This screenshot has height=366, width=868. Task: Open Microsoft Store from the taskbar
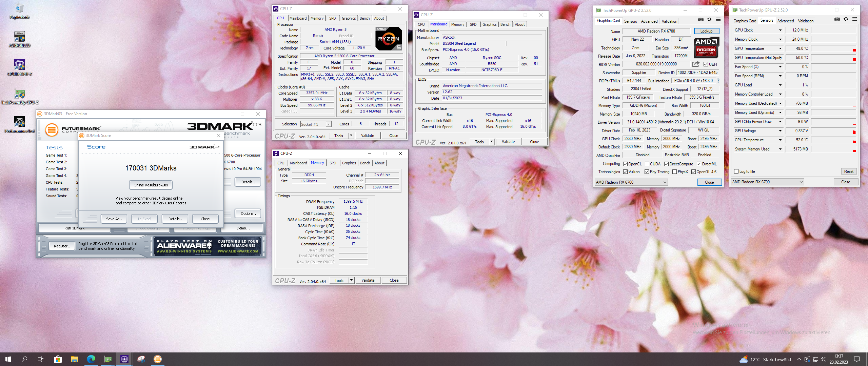(58, 359)
